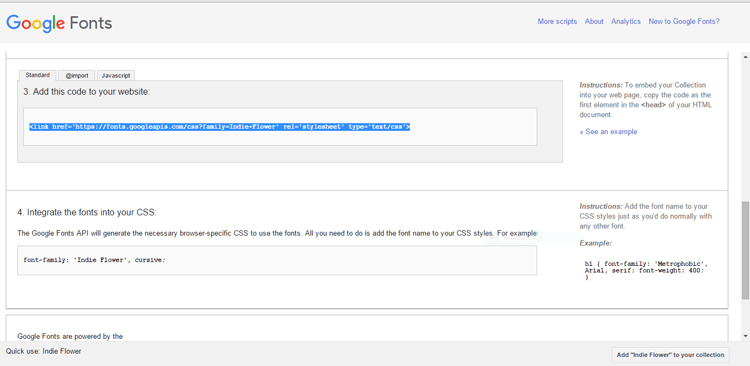The width and height of the screenshot is (750, 366).
Task: Open the More scripts link
Action: click(x=557, y=22)
